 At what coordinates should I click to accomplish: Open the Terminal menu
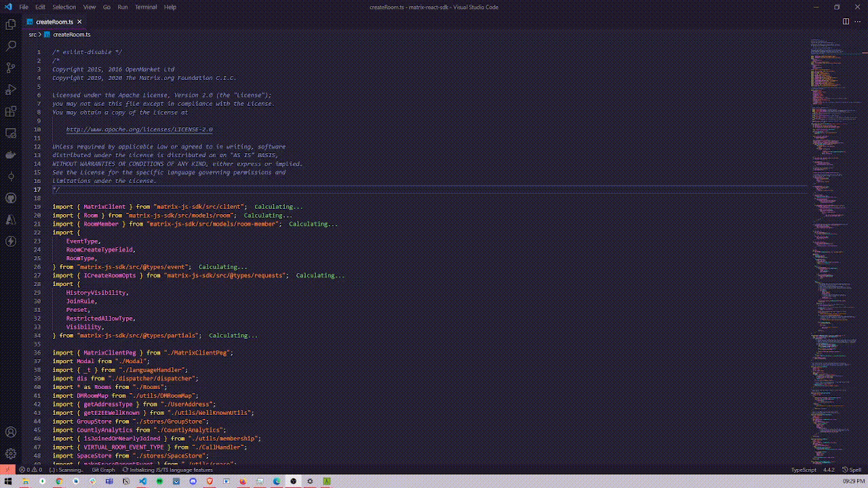[146, 7]
